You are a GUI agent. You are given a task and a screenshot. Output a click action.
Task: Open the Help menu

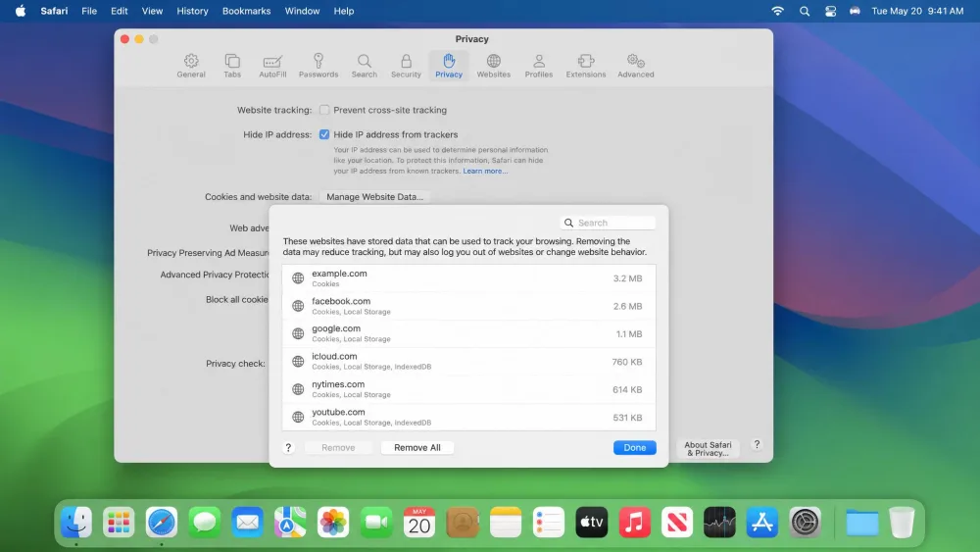click(x=343, y=11)
